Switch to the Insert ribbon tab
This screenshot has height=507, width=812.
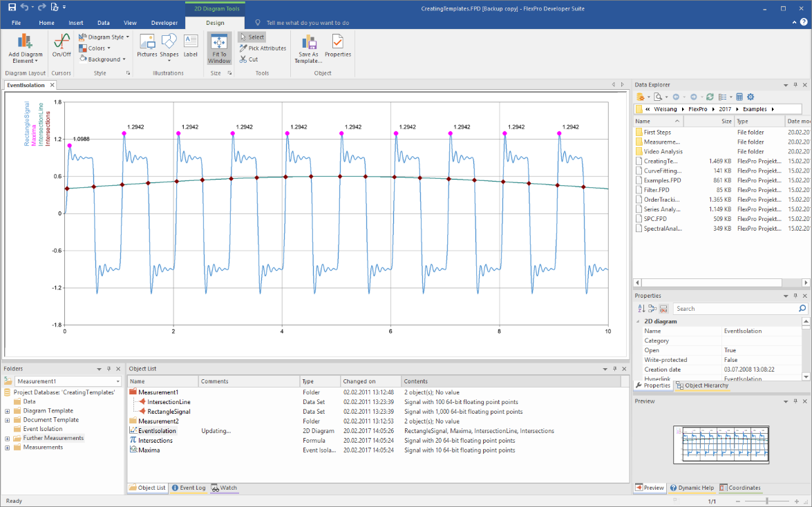[x=75, y=23]
